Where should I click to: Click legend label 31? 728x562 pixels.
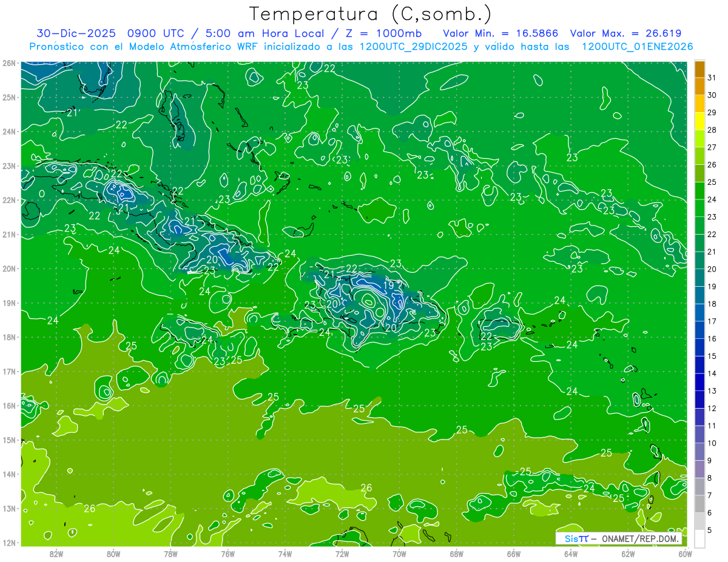coord(712,78)
